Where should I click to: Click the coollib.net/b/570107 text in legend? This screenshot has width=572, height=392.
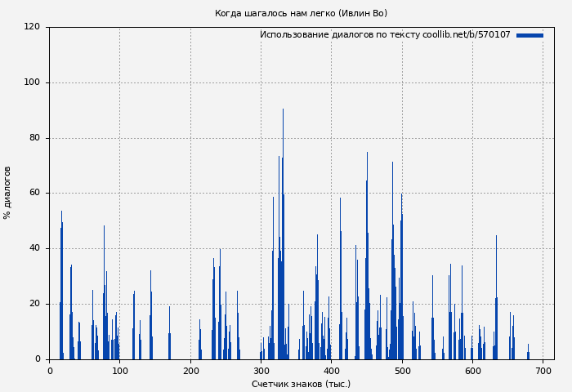[467, 35]
